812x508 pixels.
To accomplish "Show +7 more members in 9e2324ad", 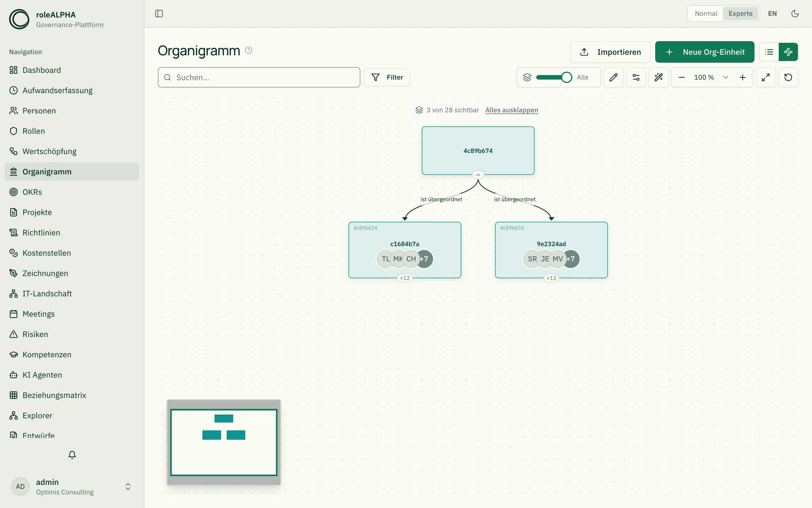I will pyautogui.click(x=572, y=259).
